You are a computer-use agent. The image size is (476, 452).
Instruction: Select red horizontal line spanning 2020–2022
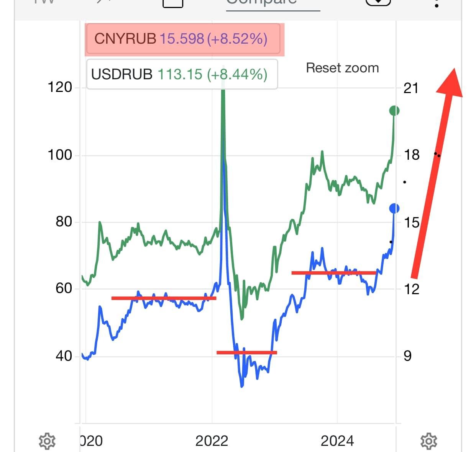(x=164, y=298)
